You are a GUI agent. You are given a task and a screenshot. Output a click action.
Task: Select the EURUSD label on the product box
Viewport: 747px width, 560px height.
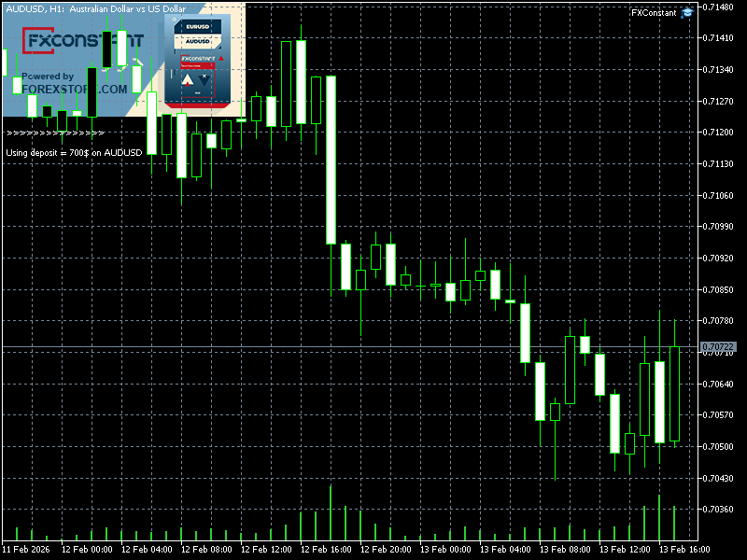197,27
